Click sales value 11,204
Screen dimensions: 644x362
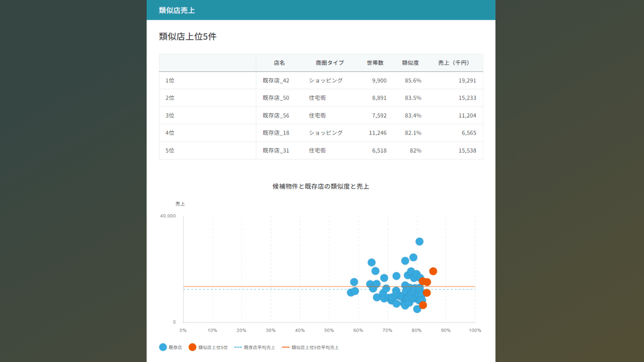[467, 115]
